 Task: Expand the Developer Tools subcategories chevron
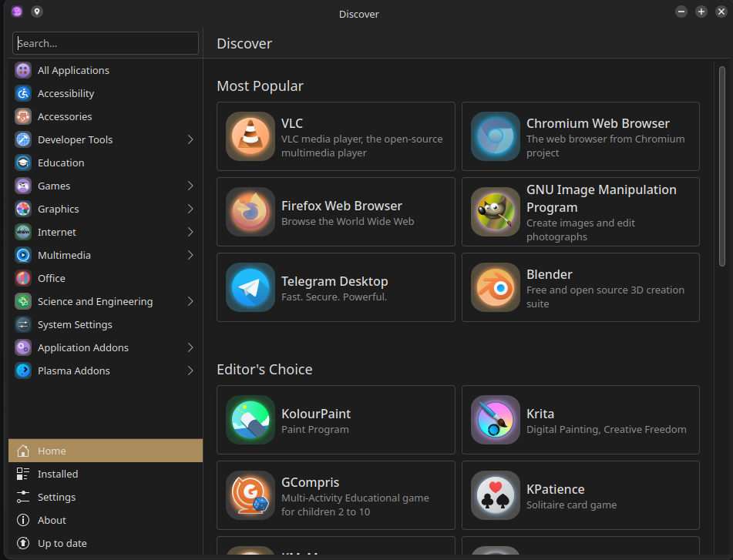(x=190, y=139)
